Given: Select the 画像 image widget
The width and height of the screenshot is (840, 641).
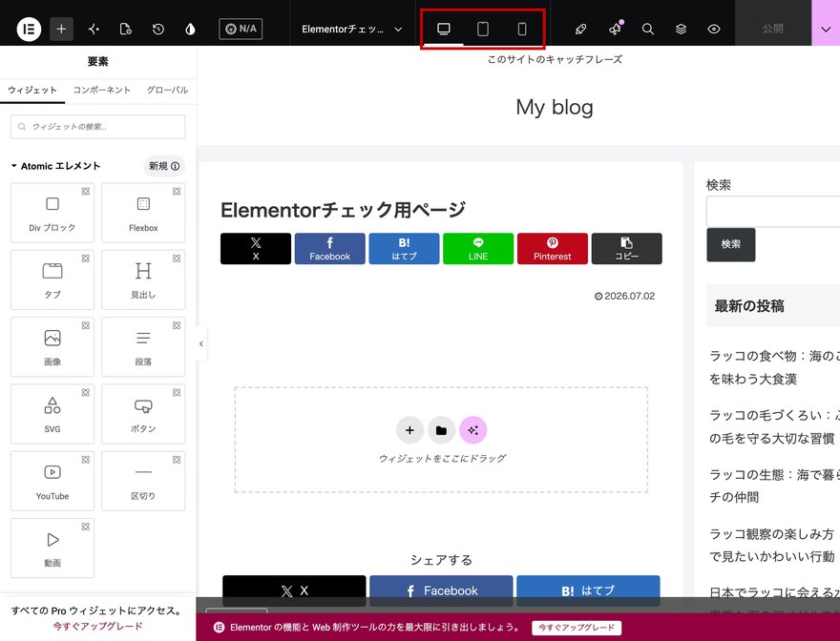Looking at the screenshot, I should coord(52,346).
